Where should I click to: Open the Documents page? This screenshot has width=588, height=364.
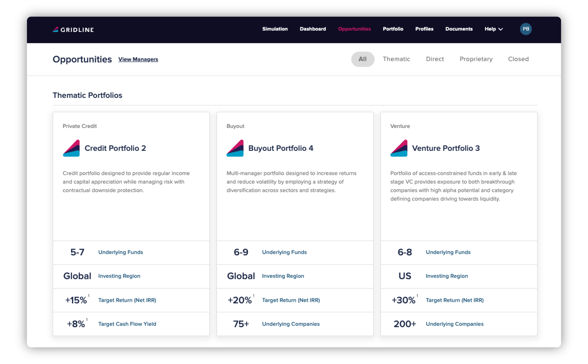click(x=459, y=29)
